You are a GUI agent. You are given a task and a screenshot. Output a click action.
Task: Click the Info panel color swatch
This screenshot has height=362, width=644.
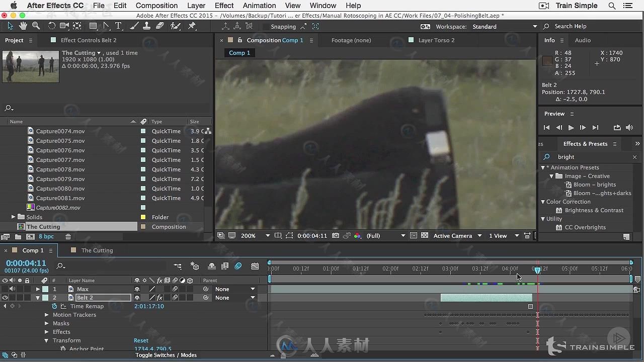click(x=547, y=62)
